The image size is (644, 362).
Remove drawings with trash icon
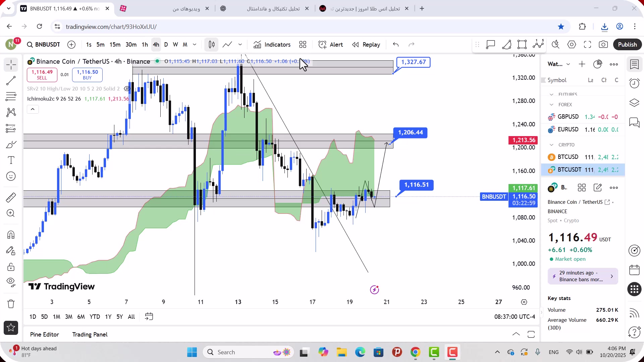coord(11,304)
